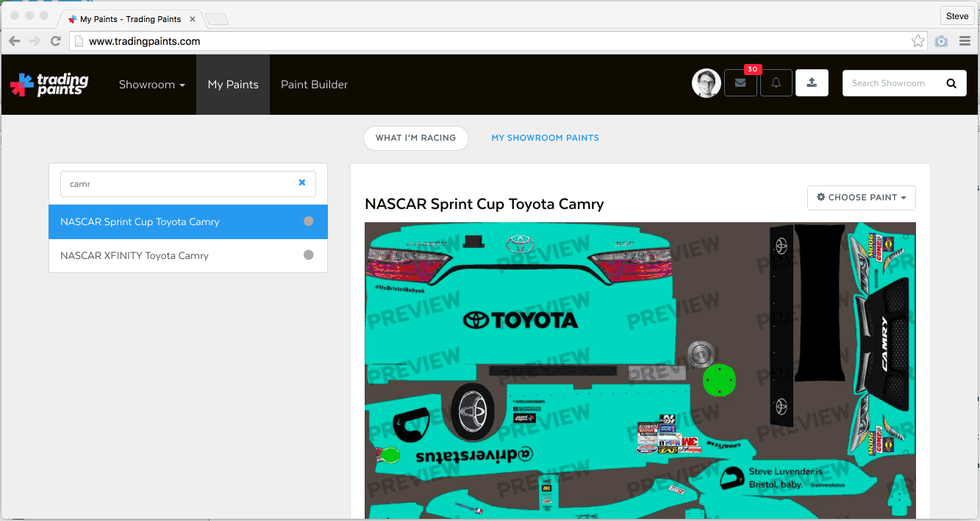Click the search magnifier icon
This screenshot has height=521, width=980.
[x=951, y=83]
